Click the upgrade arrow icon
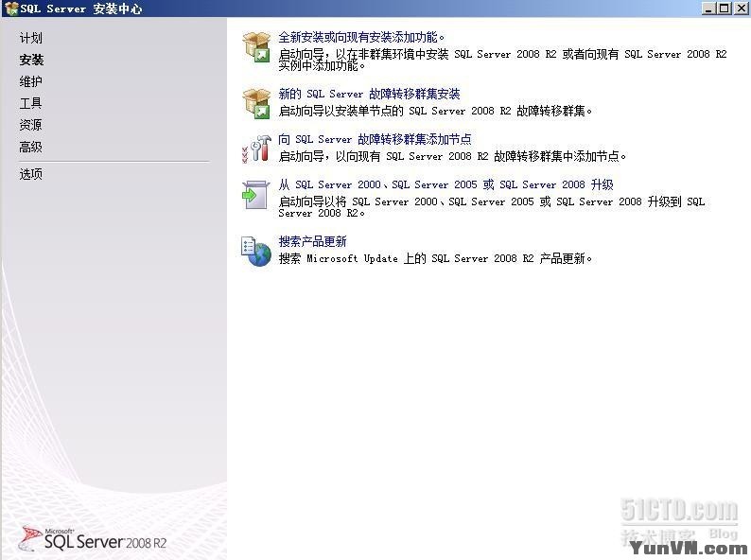This screenshot has height=560, width=751. (255, 195)
